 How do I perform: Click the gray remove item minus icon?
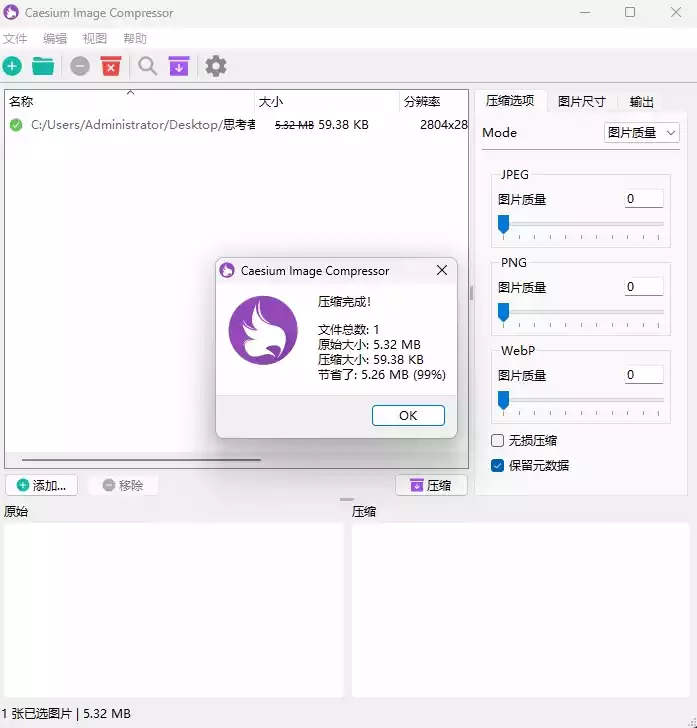tap(80, 67)
